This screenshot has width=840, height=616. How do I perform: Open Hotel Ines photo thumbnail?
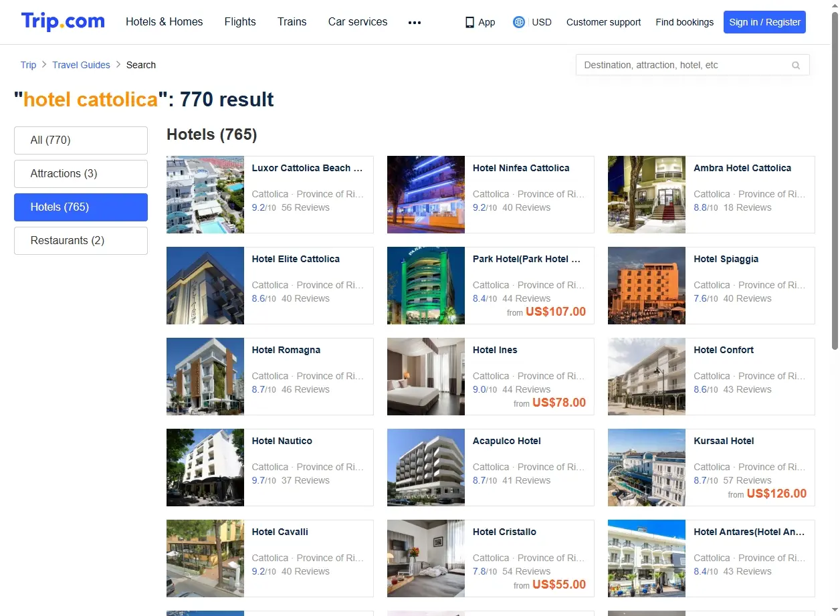click(x=426, y=377)
